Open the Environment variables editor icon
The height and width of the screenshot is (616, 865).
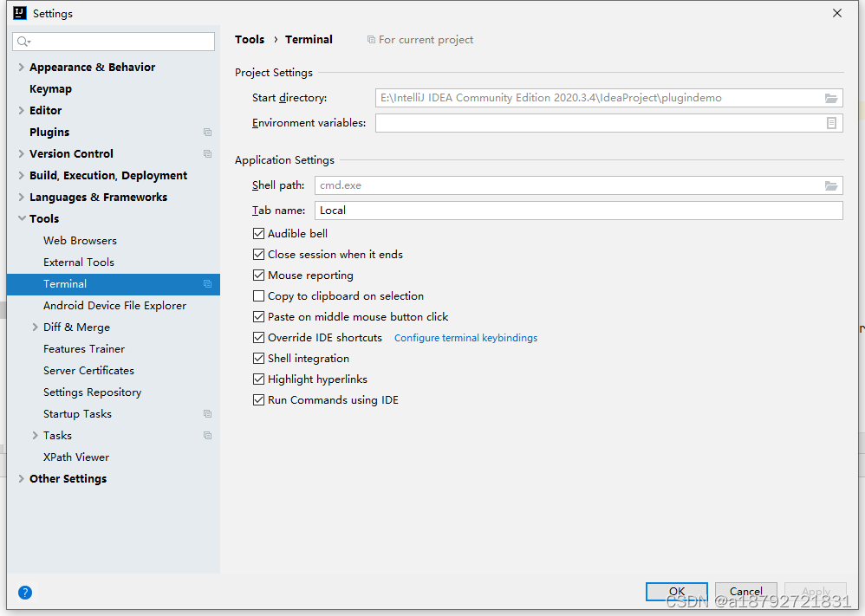coord(831,123)
